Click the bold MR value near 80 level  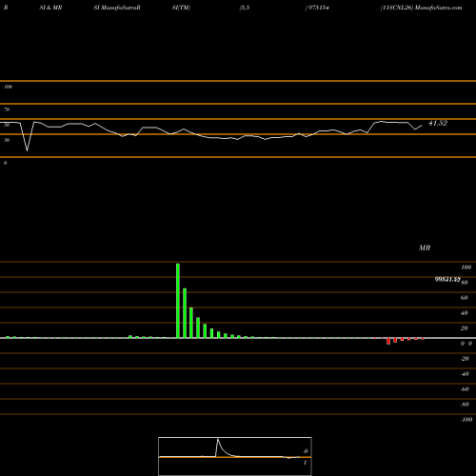(447, 279)
